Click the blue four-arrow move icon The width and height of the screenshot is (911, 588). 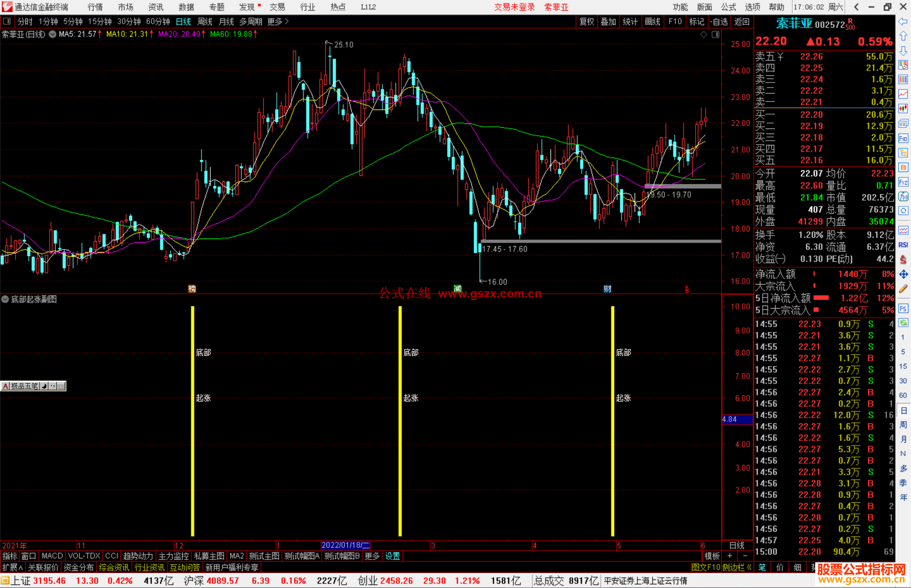tap(903, 274)
